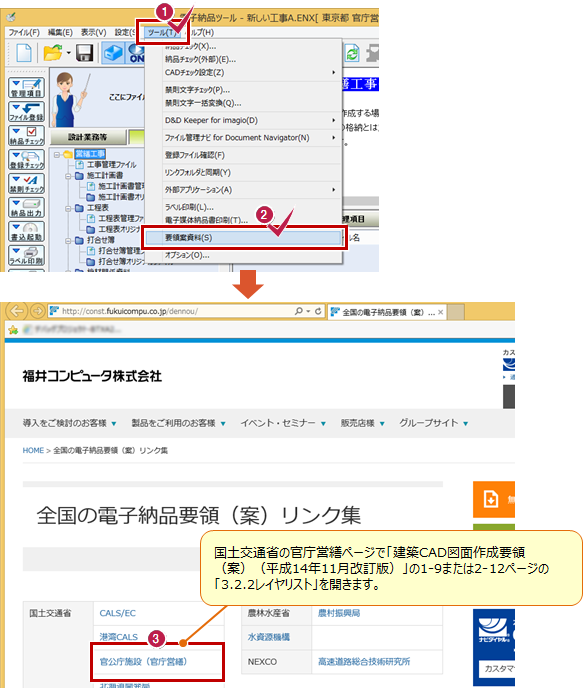Click the open folder toolbar icon
Image resolution: width=583 pixels, height=688 pixels.
pos(53,54)
